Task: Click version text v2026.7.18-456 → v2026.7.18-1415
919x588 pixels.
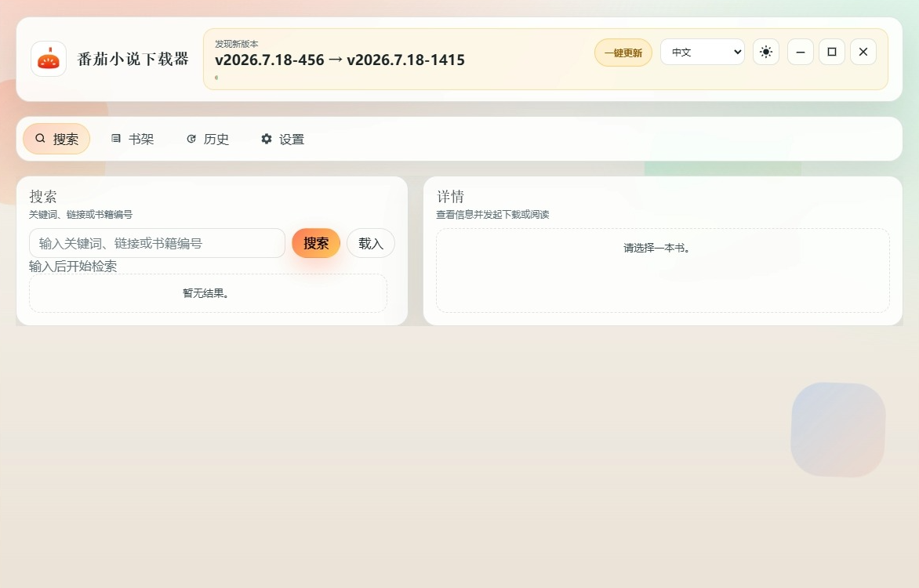Action: pos(340,60)
